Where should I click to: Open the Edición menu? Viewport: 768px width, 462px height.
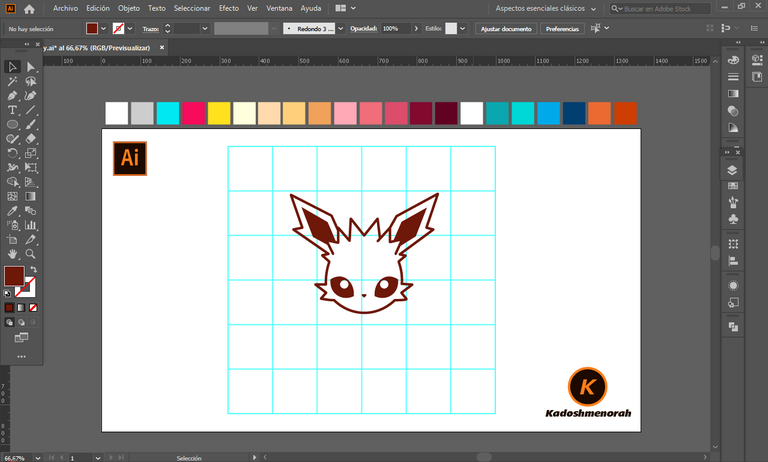pyautogui.click(x=98, y=8)
